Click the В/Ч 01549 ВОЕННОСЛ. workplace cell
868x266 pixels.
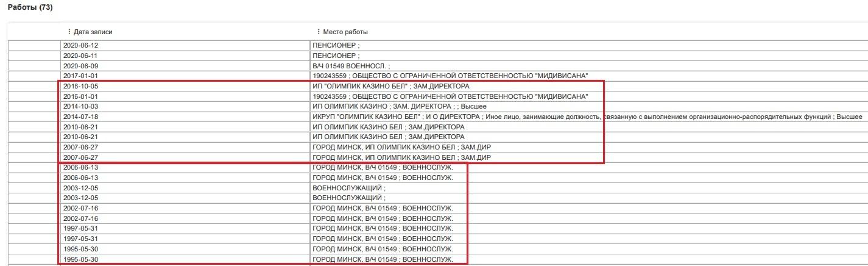tap(351, 66)
